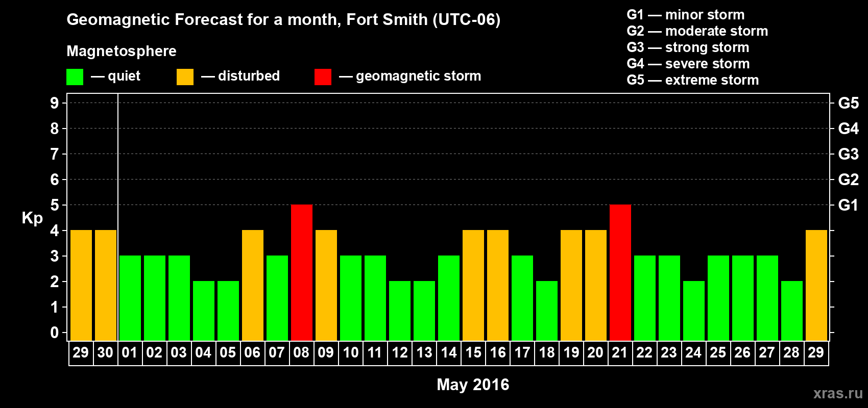This screenshot has height=408, width=868.
Task: Click date label 17 on the axis
Action: [x=522, y=353]
